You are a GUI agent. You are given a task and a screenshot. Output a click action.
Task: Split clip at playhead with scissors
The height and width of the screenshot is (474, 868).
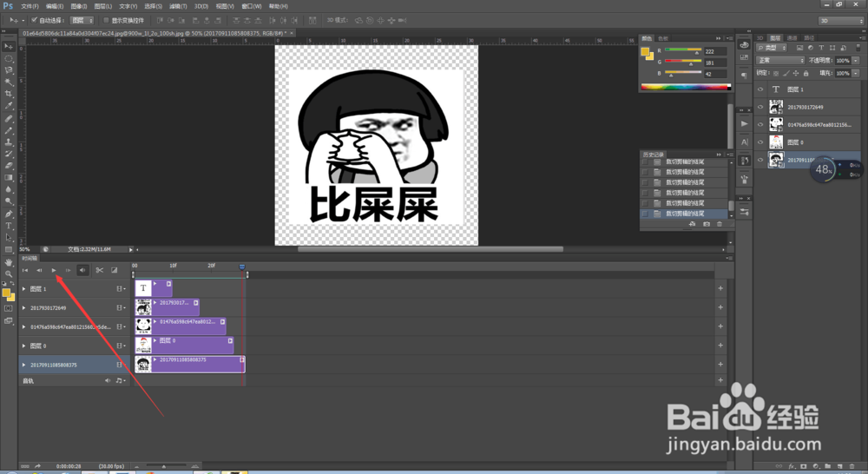(99, 270)
